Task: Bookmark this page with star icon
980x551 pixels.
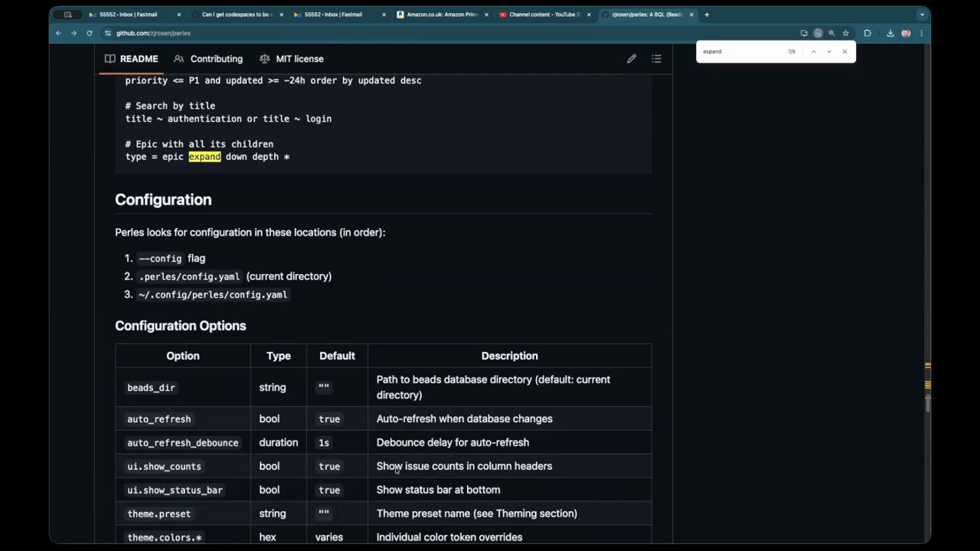Action: [x=845, y=33]
